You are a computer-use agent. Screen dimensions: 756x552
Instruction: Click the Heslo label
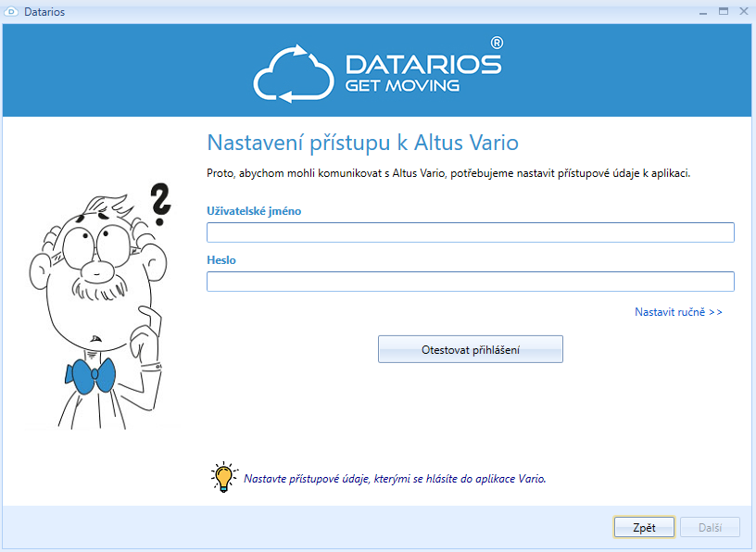(x=220, y=260)
